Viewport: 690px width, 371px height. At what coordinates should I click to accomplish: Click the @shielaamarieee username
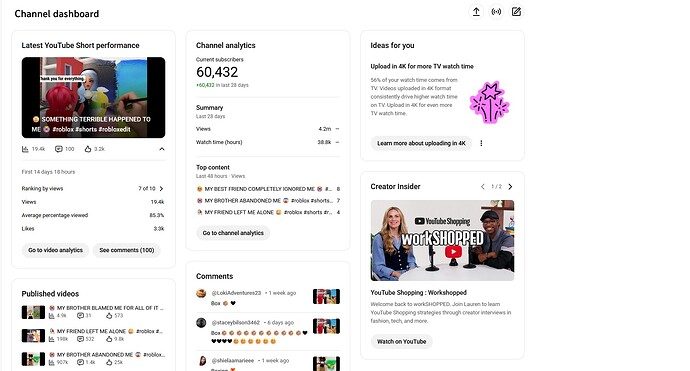click(233, 360)
